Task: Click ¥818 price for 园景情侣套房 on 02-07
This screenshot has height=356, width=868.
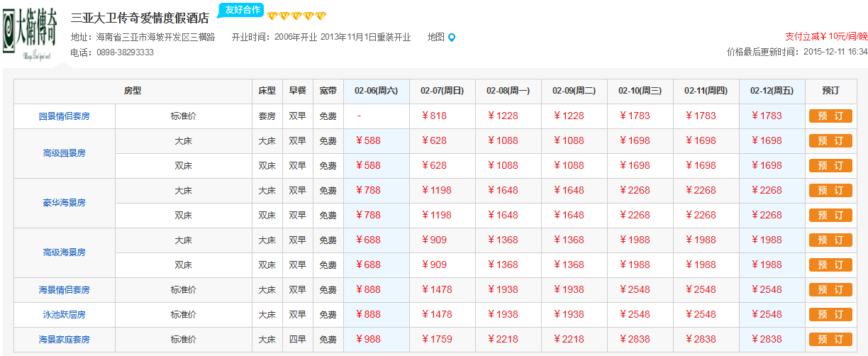Action: click(434, 116)
